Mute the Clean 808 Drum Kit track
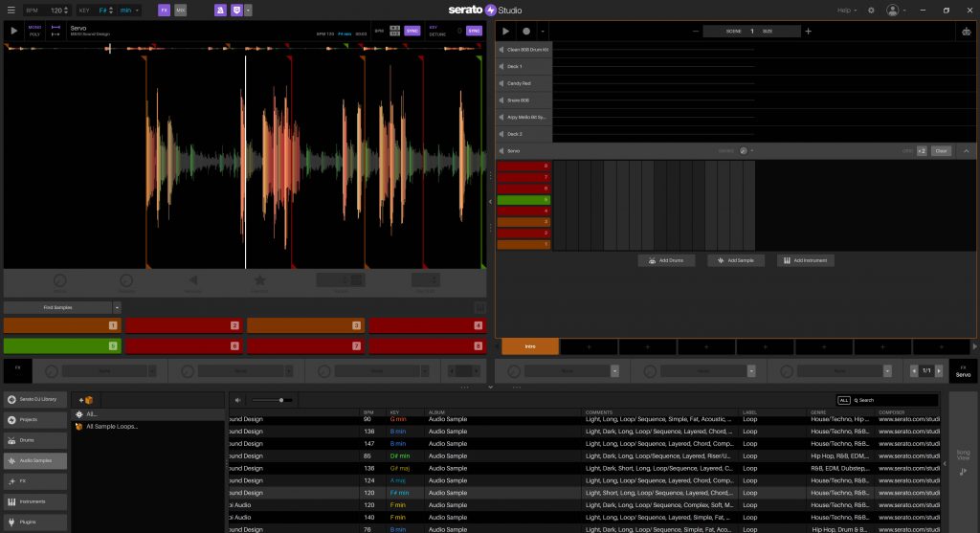This screenshot has width=980, height=533. (501, 50)
